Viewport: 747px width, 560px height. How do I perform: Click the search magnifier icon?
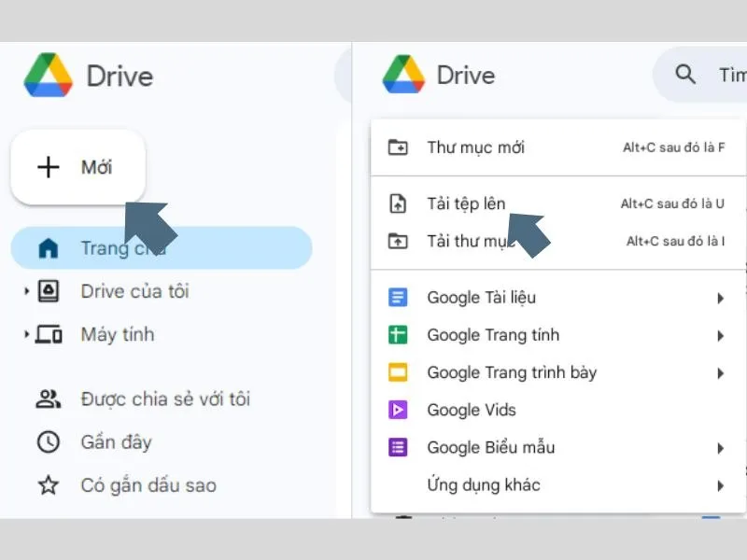point(685,74)
